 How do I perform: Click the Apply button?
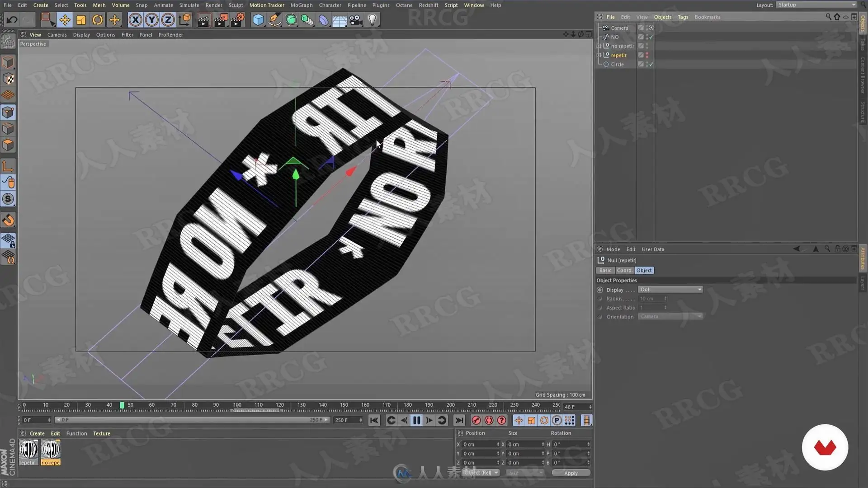571,473
